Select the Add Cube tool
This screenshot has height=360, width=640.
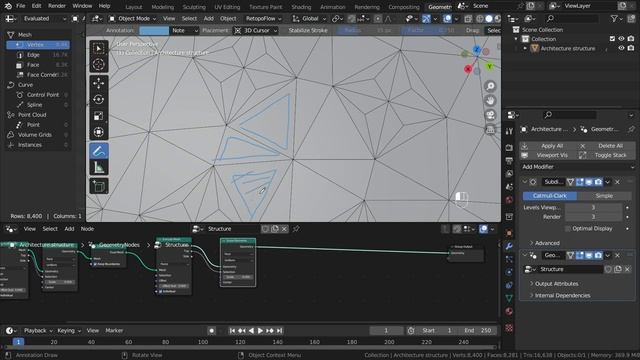coord(98,186)
